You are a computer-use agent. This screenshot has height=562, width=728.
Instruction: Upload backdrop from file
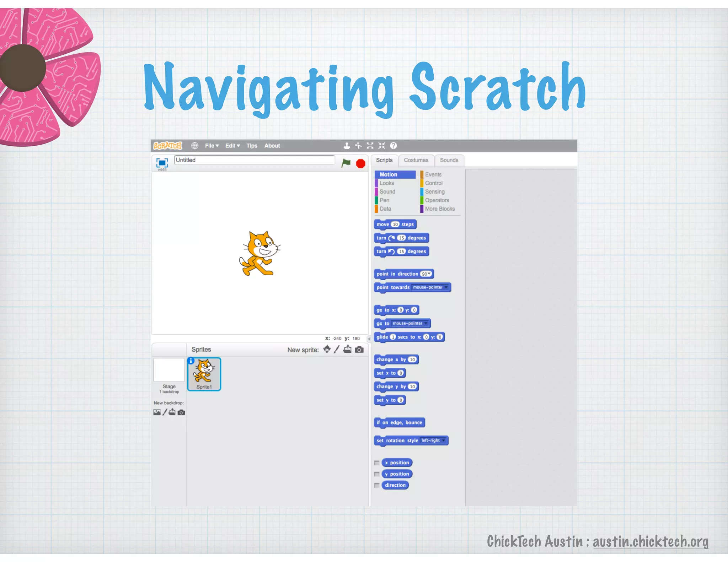click(x=172, y=412)
